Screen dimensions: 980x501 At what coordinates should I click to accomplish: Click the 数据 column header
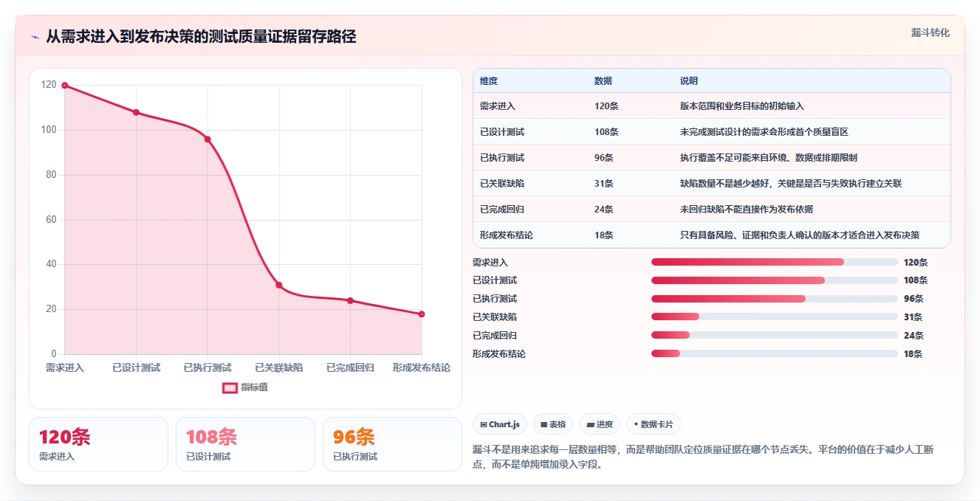tap(603, 81)
